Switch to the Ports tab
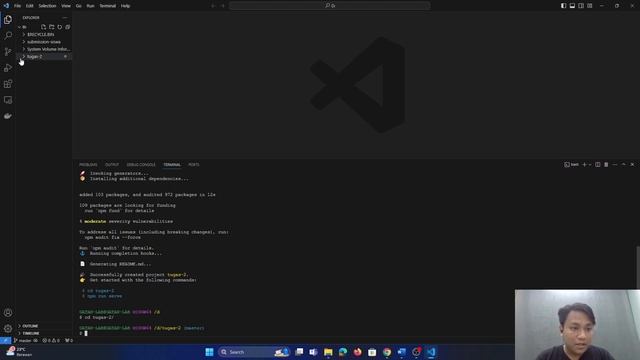 tap(194, 164)
